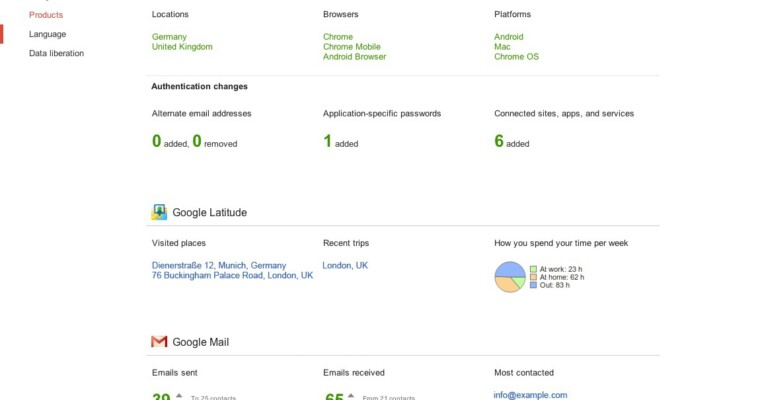Click the weekly time pie chart
This screenshot has height=400, width=760.
(x=510, y=277)
